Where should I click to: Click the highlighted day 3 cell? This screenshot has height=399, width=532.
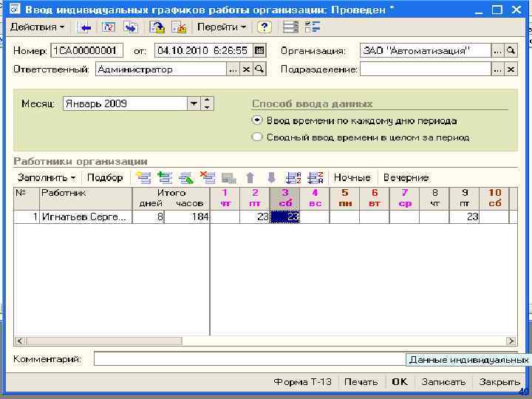284,216
